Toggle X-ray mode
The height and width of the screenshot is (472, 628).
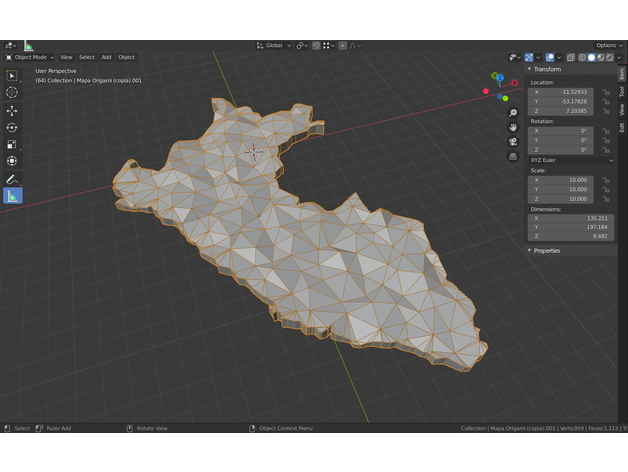click(571, 58)
